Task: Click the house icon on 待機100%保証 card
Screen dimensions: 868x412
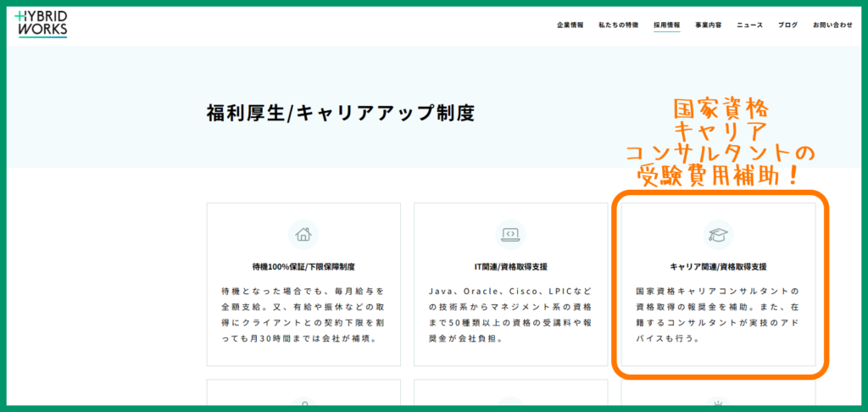Action: pyautogui.click(x=303, y=233)
